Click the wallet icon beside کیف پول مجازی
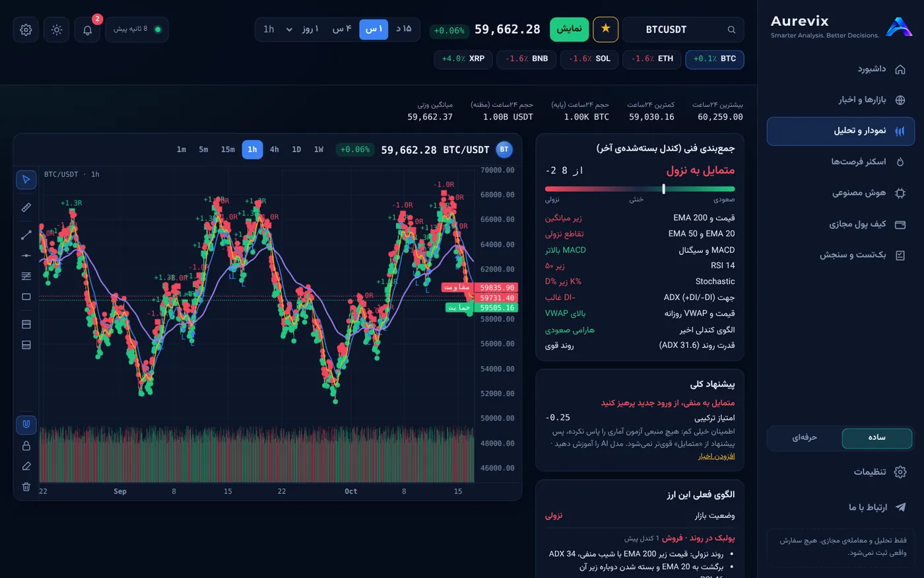This screenshot has width=924, height=578. click(900, 225)
